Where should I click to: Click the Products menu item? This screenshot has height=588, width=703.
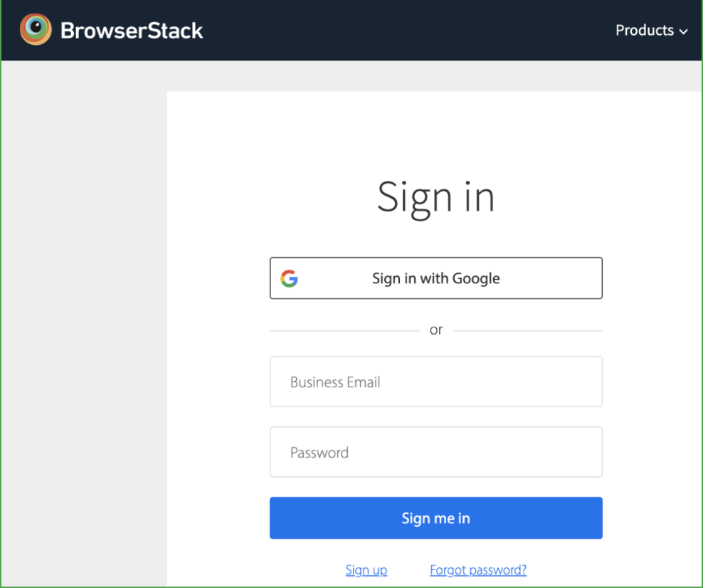click(x=645, y=31)
